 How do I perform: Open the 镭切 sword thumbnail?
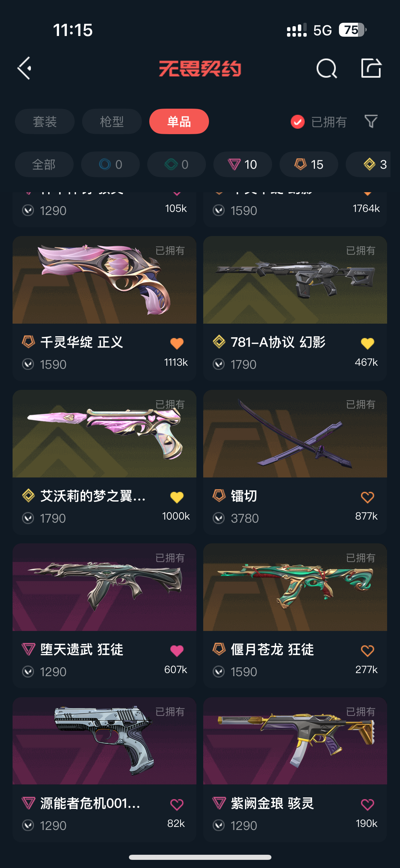295,434
